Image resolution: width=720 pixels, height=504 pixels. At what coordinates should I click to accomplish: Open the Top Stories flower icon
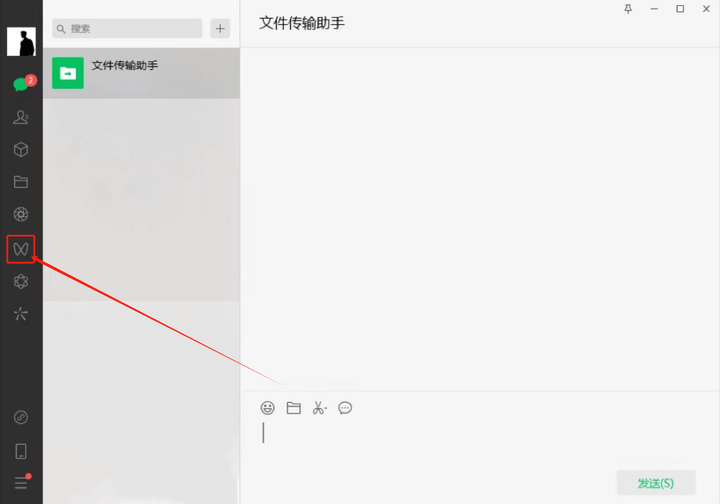click(21, 281)
